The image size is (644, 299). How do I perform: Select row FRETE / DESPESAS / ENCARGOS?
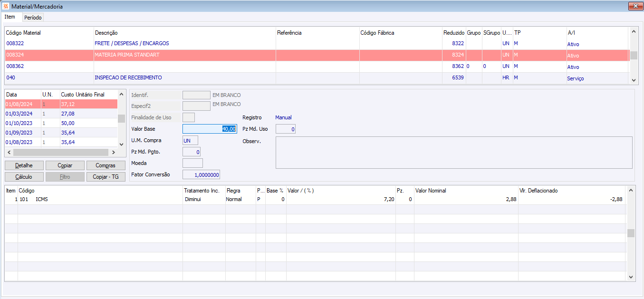click(317, 44)
